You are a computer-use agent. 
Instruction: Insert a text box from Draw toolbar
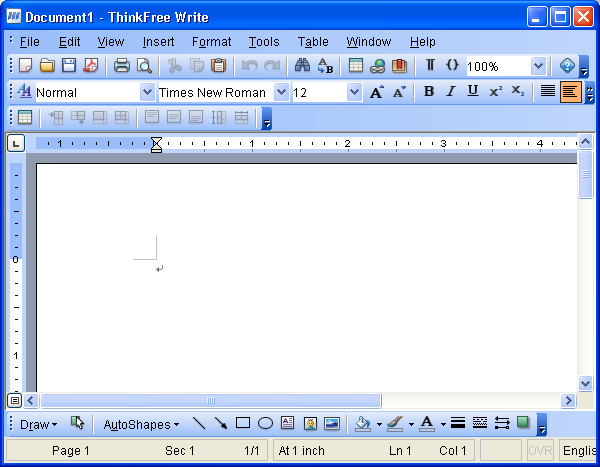(x=287, y=423)
